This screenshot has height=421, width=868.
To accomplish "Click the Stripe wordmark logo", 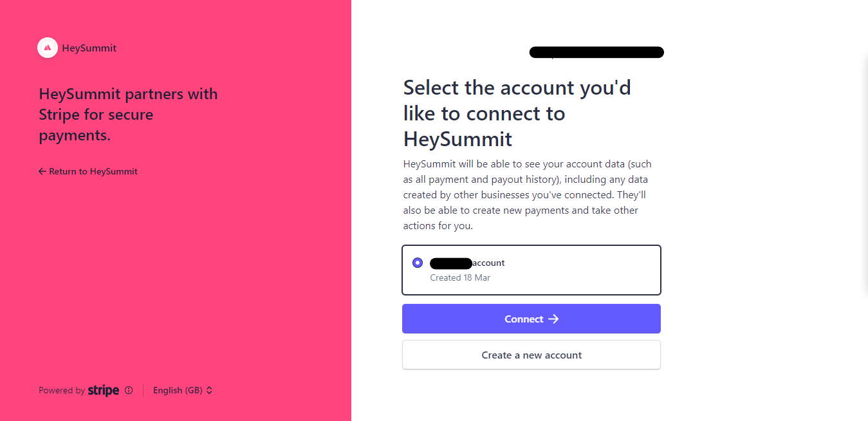I will pyautogui.click(x=104, y=390).
